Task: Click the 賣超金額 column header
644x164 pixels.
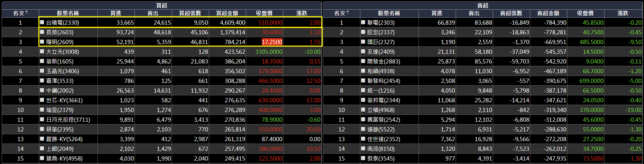Action: 548,13
